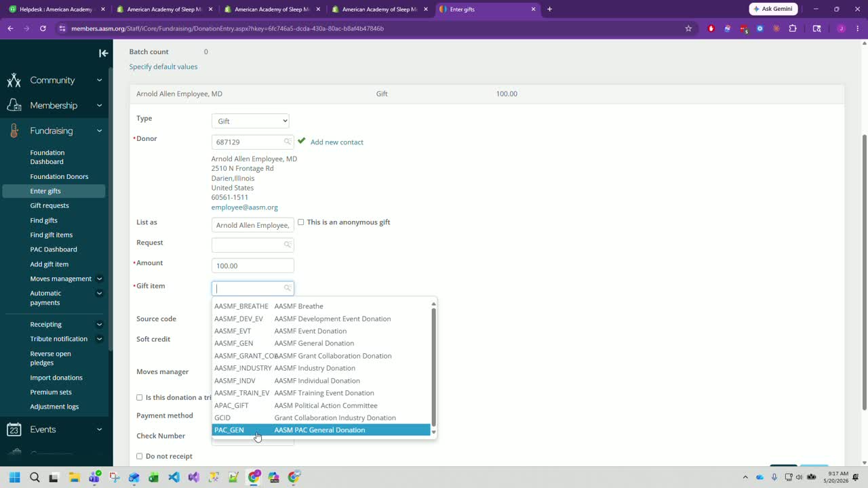Viewport: 868px width, 488px height.
Task: Go back to the previous page
Action: coord(10,28)
